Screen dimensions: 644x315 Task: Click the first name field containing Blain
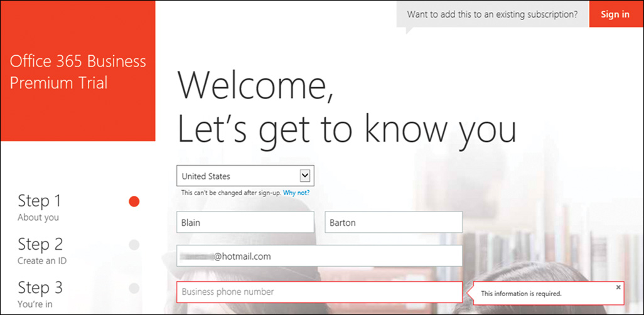tap(245, 222)
